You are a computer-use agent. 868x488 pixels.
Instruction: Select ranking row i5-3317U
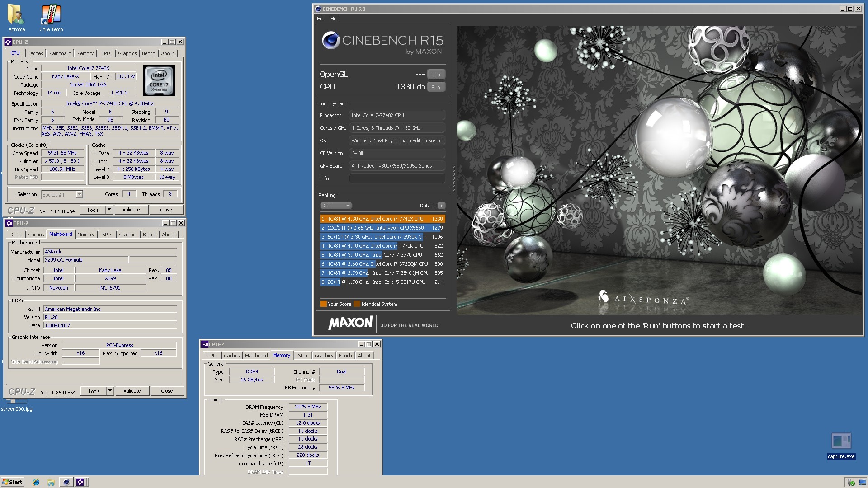382,282
